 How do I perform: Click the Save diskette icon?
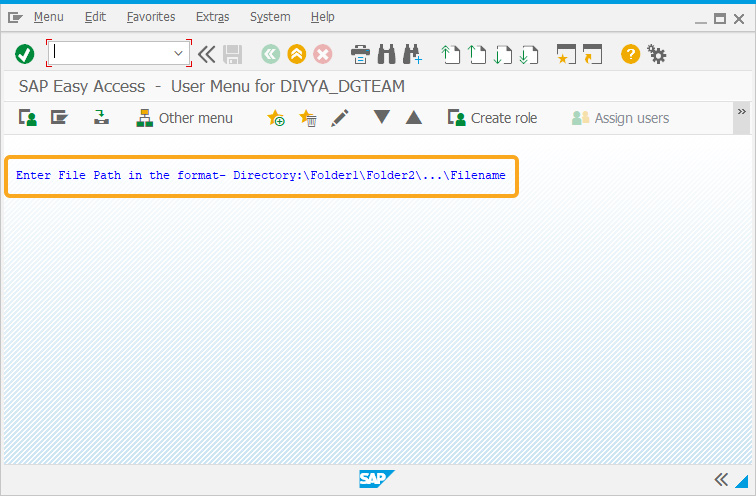232,54
